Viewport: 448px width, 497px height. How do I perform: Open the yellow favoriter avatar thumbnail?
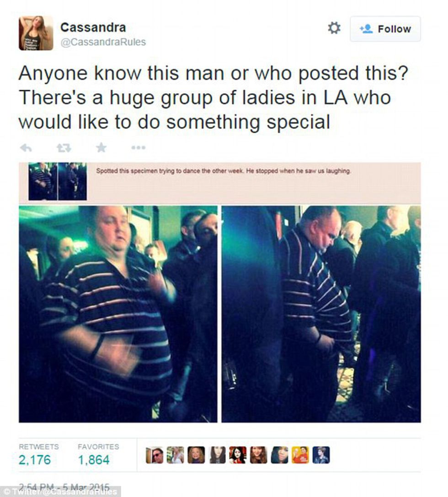click(300, 455)
